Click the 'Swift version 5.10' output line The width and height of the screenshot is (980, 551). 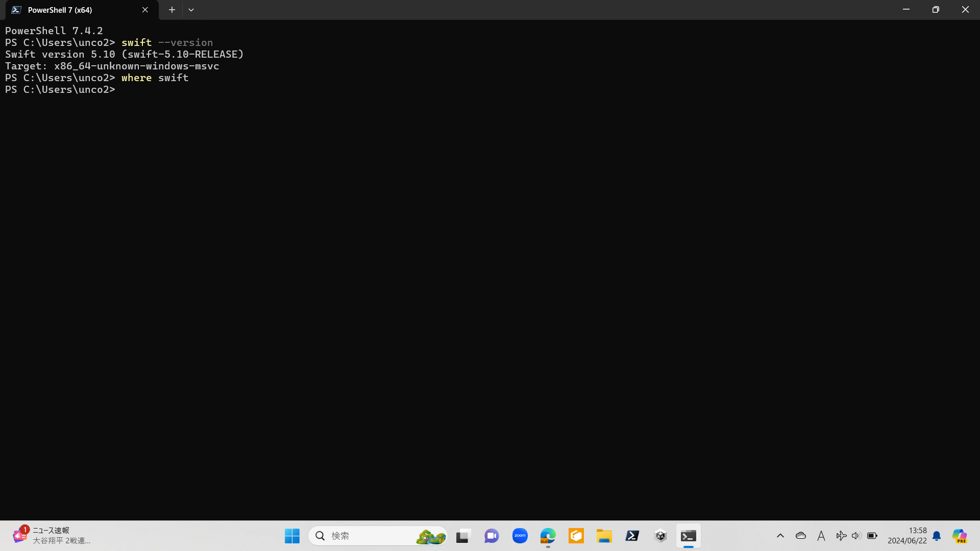point(125,54)
